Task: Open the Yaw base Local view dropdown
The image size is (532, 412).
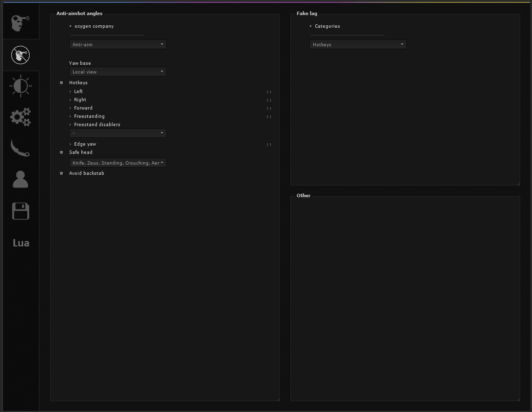Action: [x=118, y=72]
